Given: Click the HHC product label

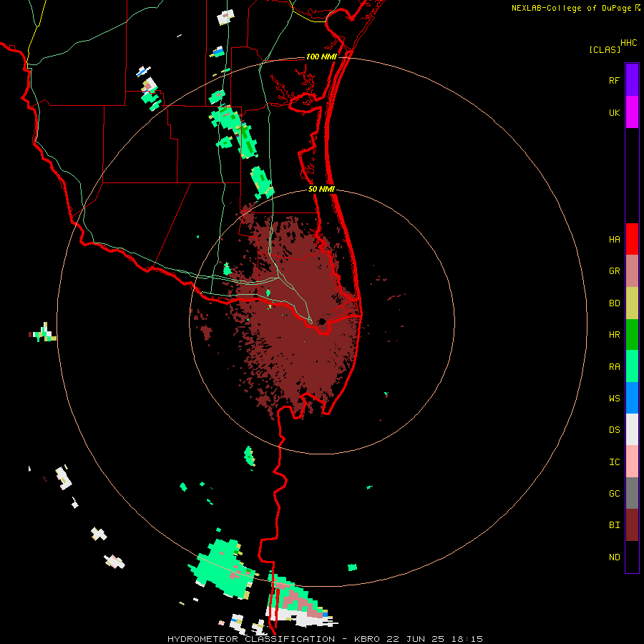Looking at the screenshot, I should tap(628, 43).
